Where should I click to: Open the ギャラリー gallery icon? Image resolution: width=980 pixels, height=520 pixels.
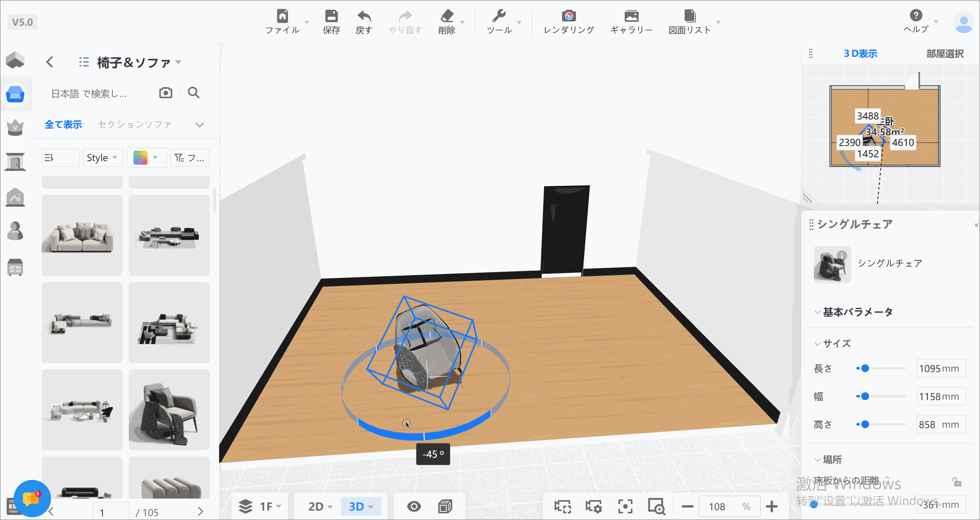631,16
